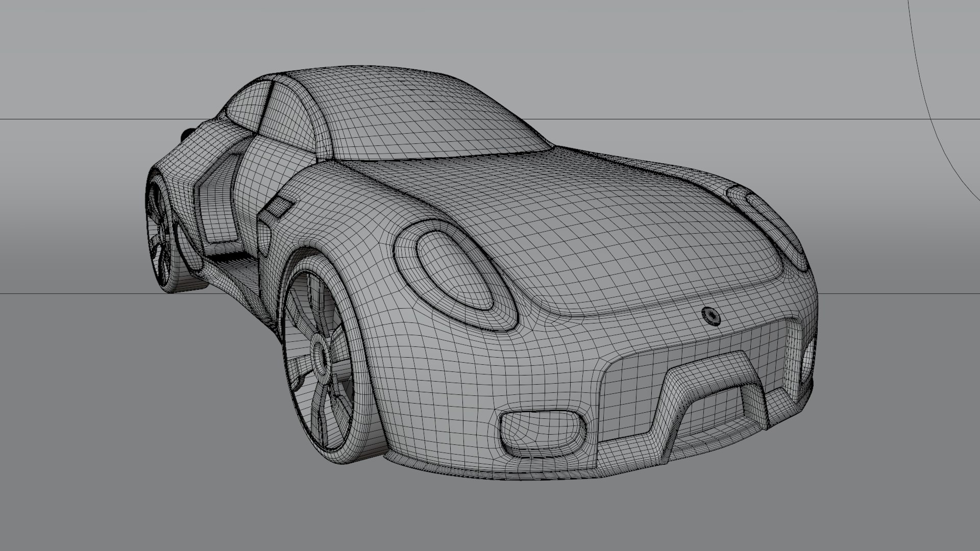This screenshot has width=980, height=551.
Task: Select the side door window glass
Action: [287, 116]
